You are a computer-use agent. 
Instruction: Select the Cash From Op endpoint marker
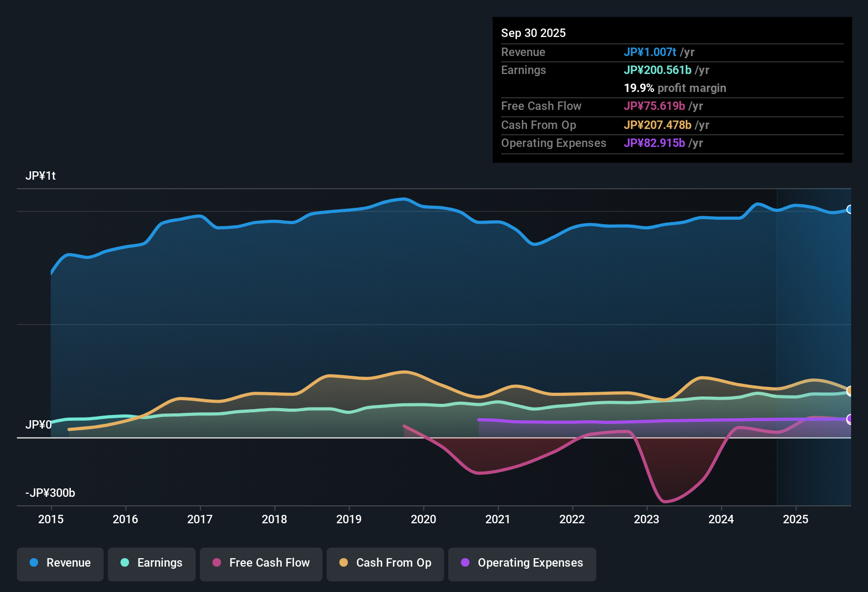849,391
